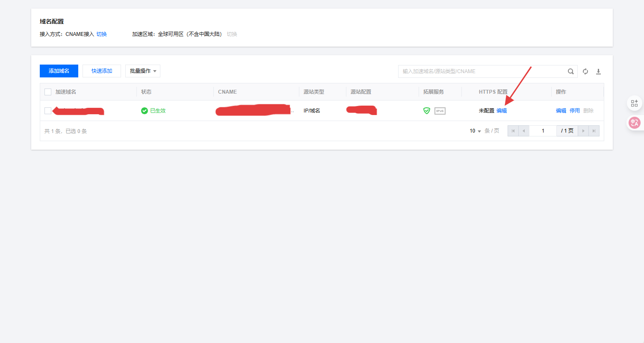Go to the first page
Viewport: 644px width, 343px height.
pos(513,131)
